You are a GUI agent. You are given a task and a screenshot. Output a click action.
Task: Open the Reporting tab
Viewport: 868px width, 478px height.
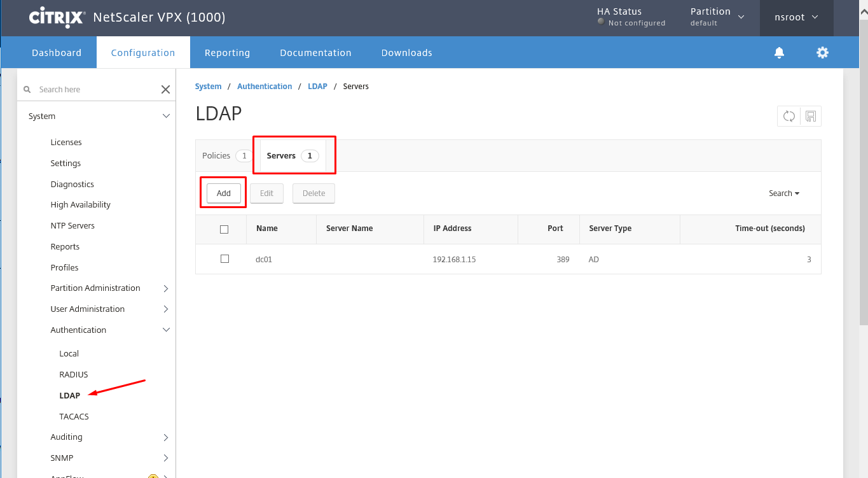(x=227, y=53)
